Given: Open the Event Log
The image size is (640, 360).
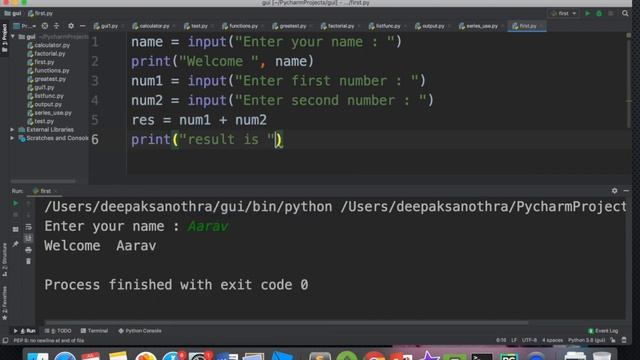Looking at the screenshot, I should point(603,331).
